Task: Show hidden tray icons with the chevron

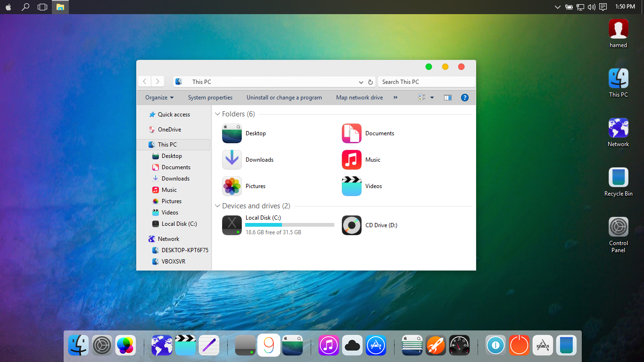Action: (x=557, y=7)
